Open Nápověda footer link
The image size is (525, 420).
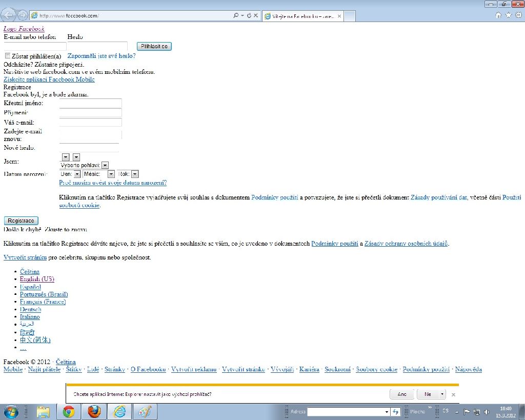click(469, 369)
